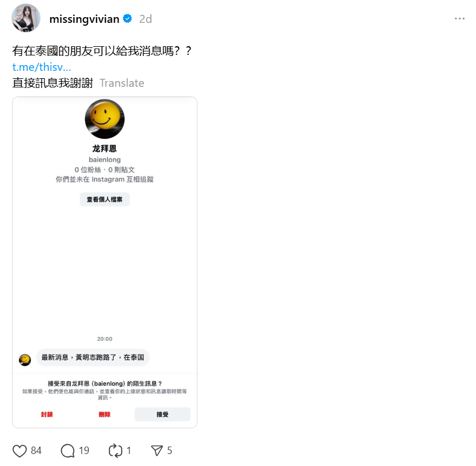Repost using the circular arrows icon
The height and width of the screenshot is (466, 476).
[115, 451]
